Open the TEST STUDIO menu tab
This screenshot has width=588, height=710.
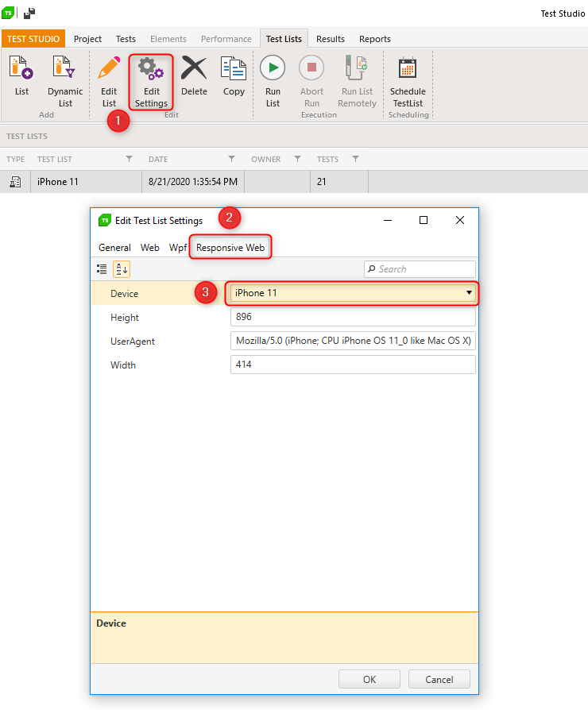[33, 39]
